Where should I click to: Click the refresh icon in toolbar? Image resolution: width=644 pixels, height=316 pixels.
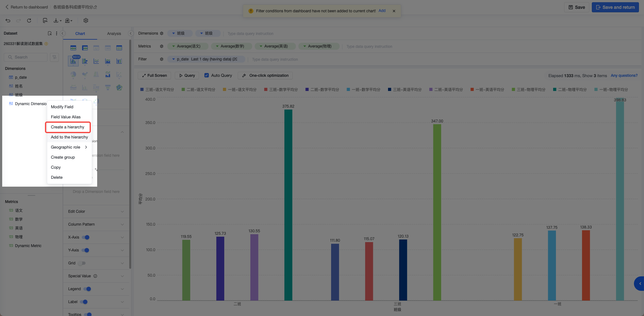tap(29, 20)
